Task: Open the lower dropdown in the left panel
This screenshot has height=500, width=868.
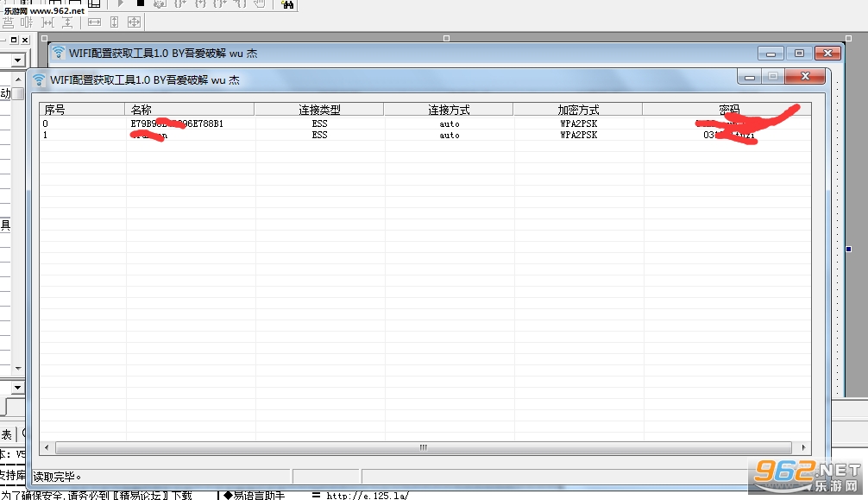Action: pyautogui.click(x=18, y=388)
